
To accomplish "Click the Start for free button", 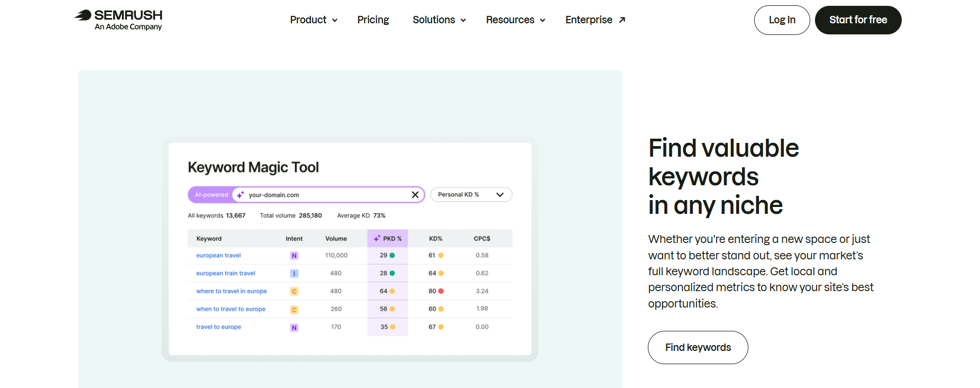I will [858, 20].
